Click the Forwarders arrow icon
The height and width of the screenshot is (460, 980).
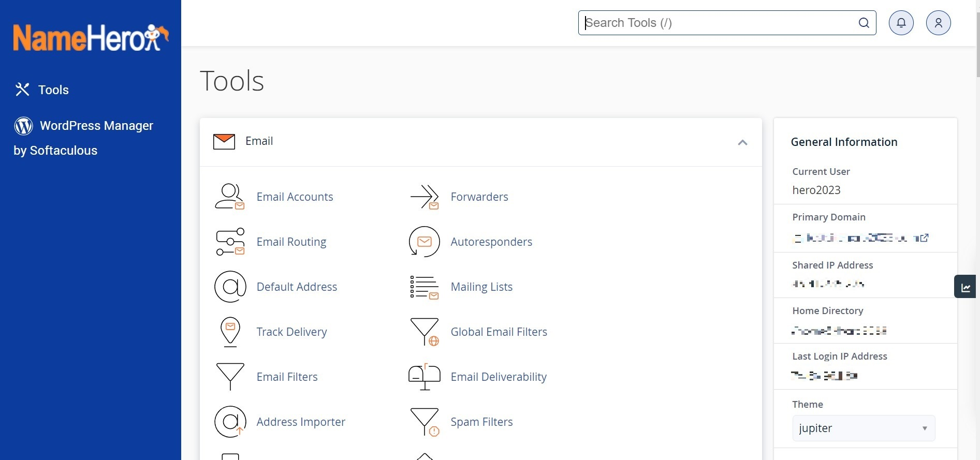pos(425,197)
